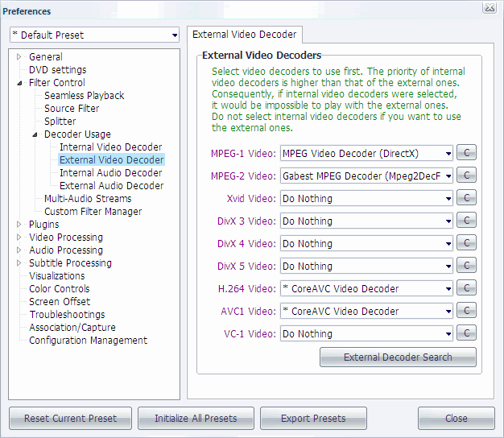Click the C button next to VC-1 Video

click(466, 333)
